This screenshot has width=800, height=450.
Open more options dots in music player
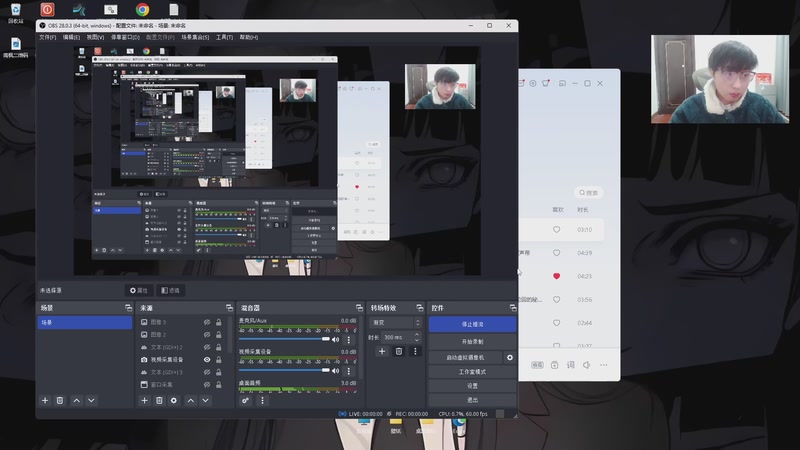coord(604,365)
